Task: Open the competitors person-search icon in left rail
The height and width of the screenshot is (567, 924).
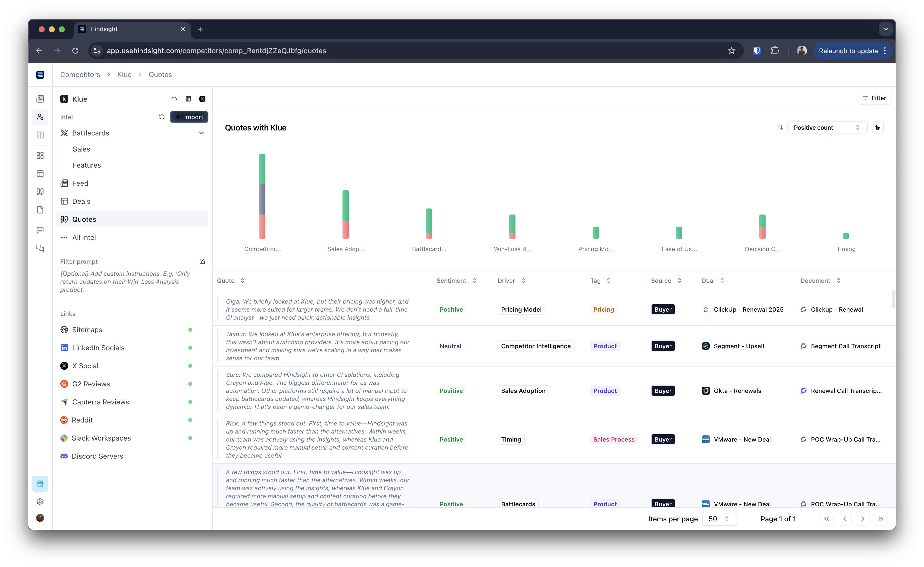Action: [x=40, y=117]
